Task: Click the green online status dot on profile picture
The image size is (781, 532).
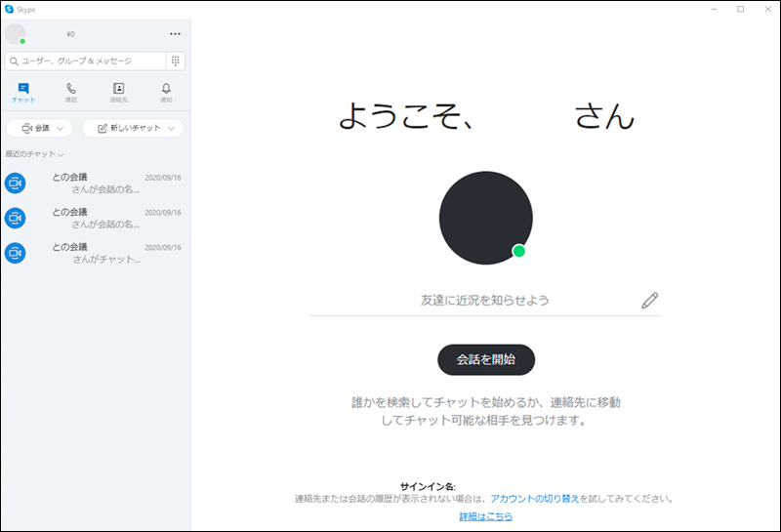Action: pyautogui.click(x=518, y=251)
